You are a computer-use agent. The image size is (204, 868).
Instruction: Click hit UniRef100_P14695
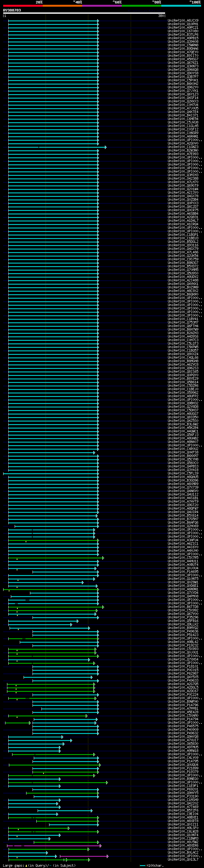click(183, 572)
